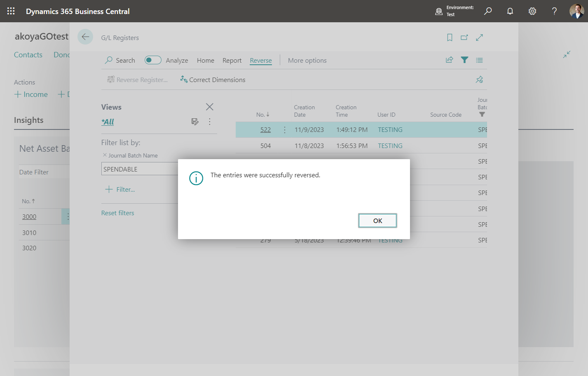The width and height of the screenshot is (588, 376).
Task: Select the All view link
Action: click(108, 122)
